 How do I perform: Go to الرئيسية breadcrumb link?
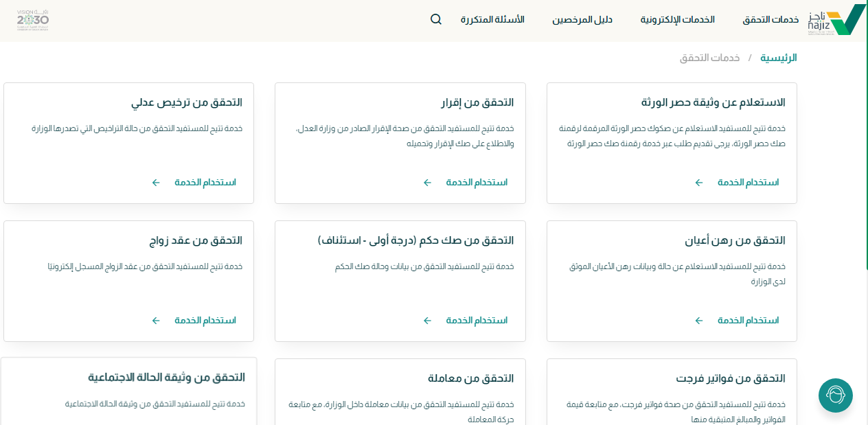(x=778, y=58)
